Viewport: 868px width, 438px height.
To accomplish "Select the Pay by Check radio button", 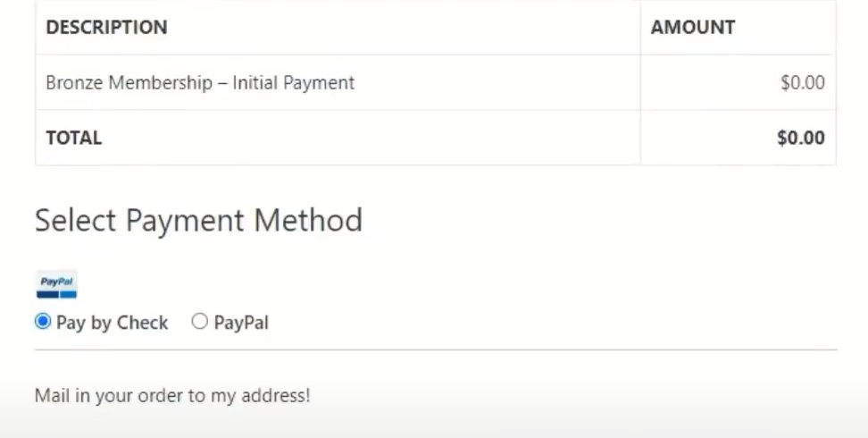I will (x=43, y=321).
